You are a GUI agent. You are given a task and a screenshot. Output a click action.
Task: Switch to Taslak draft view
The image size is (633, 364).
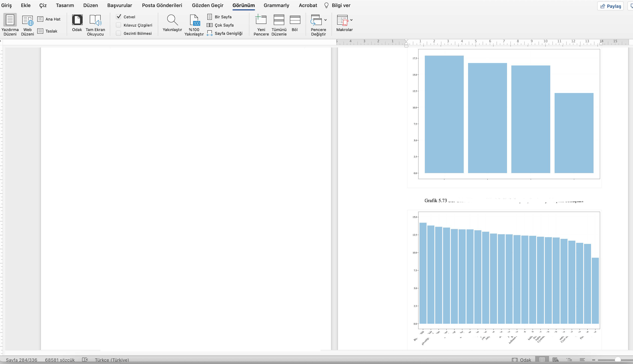coord(48,31)
